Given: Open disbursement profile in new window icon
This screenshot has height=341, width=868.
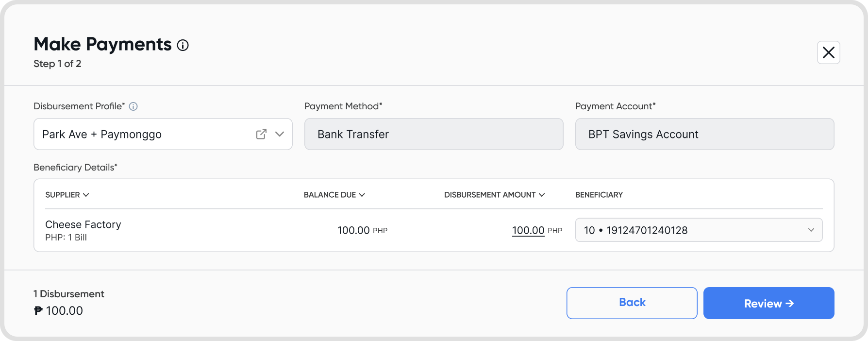Looking at the screenshot, I should (261, 134).
